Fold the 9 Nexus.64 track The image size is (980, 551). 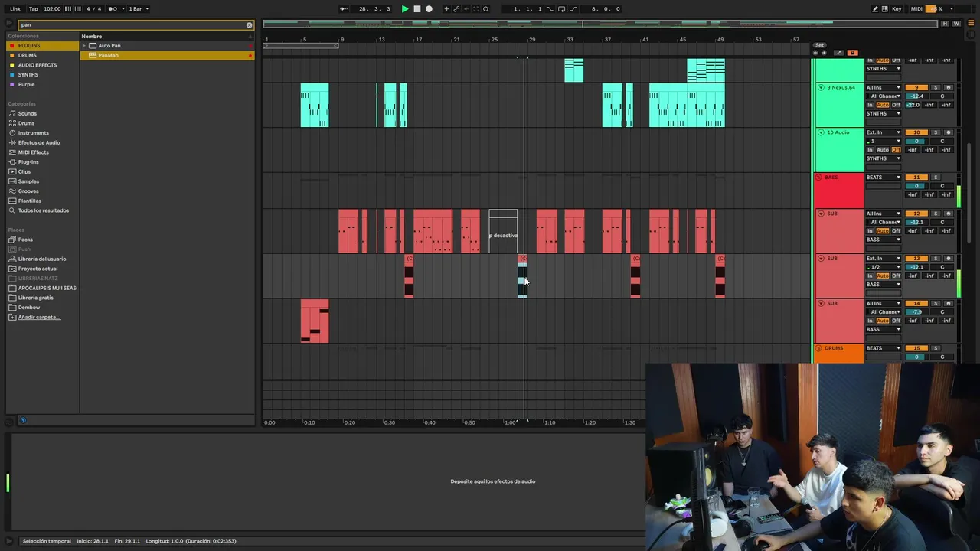pyautogui.click(x=821, y=87)
